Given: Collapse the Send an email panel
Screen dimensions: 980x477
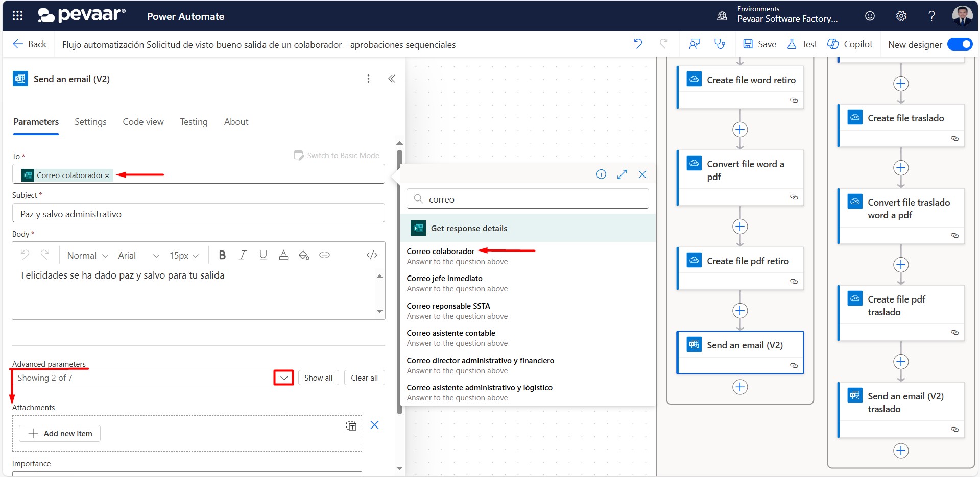Looking at the screenshot, I should point(391,79).
